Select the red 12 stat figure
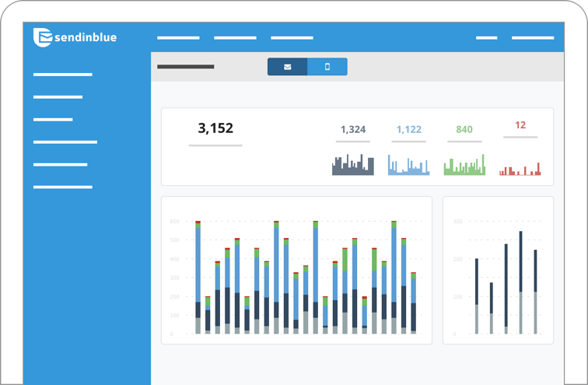588x385 pixels. click(520, 125)
